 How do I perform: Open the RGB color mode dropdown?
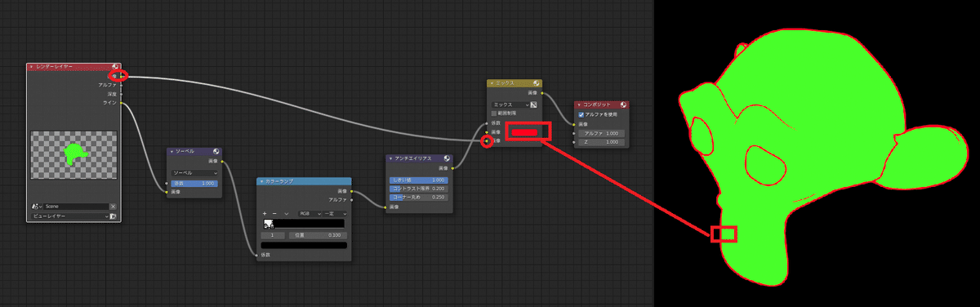coord(310,213)
